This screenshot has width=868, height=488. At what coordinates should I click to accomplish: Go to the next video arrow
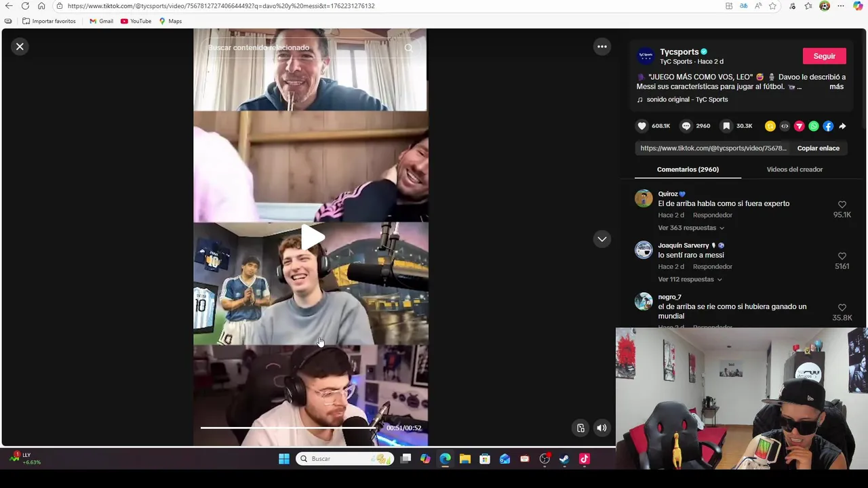click(601, 239)
